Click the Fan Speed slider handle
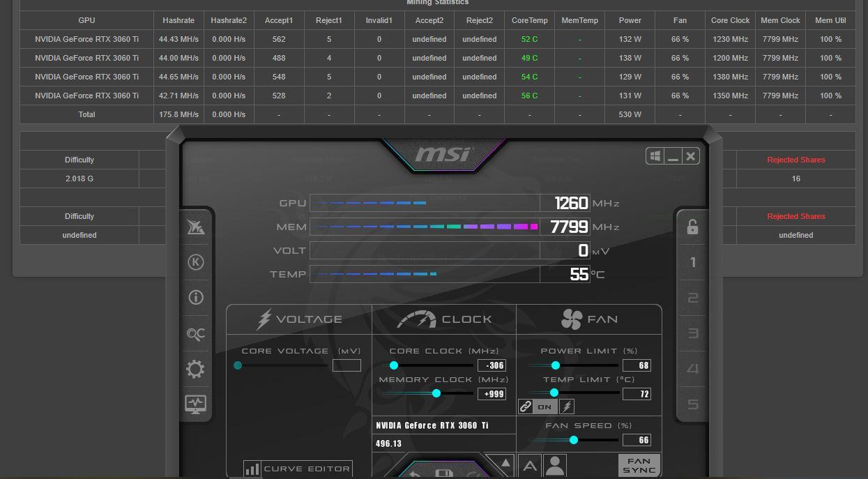This screenshot has width=868, height=479. pos(574,440)
